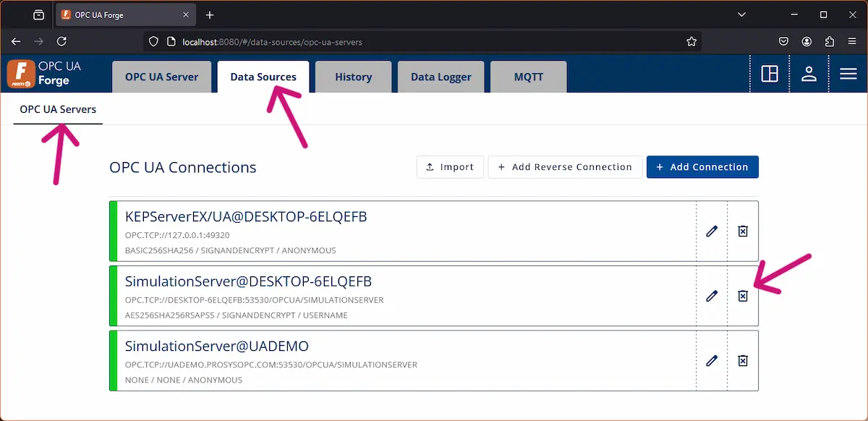This screenshot has height=421, width=868.
Task: Click the OPC UA Connections heading
Action: pyautogui.click(x=183, y=167)
